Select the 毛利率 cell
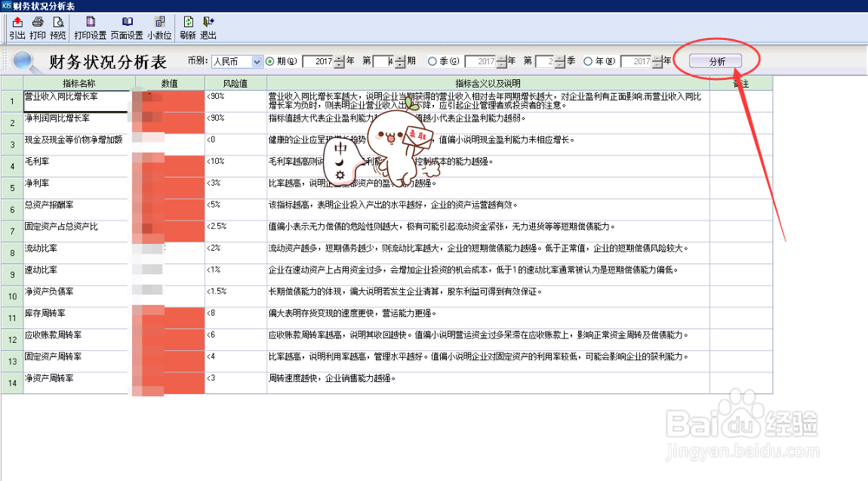The image size is (868, 481). point(77,166)
